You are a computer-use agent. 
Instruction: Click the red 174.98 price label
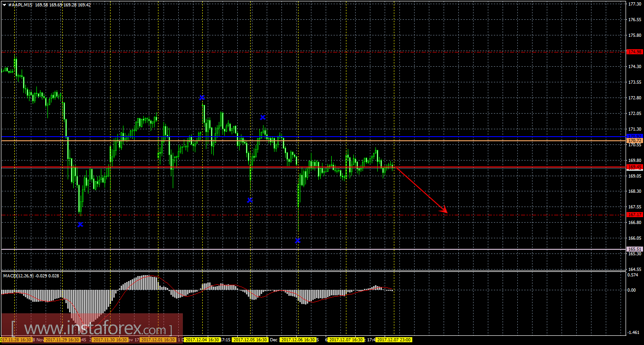635,52
